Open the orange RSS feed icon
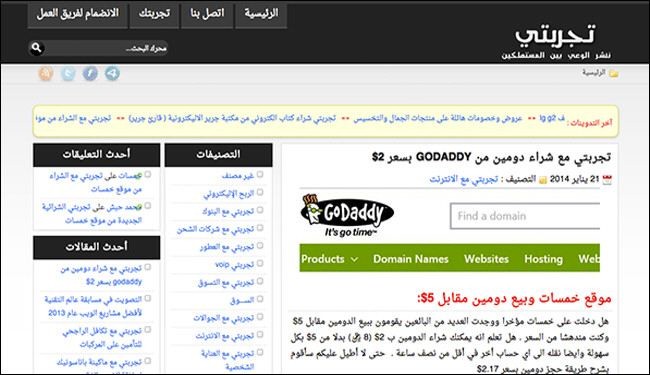This screenshot has height=375, width=650. click(x=46, y=74)
